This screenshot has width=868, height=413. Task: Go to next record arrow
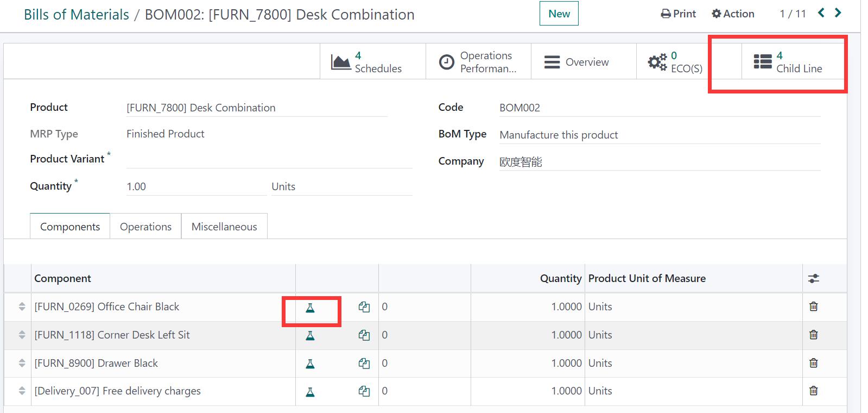tap(838, 13)
